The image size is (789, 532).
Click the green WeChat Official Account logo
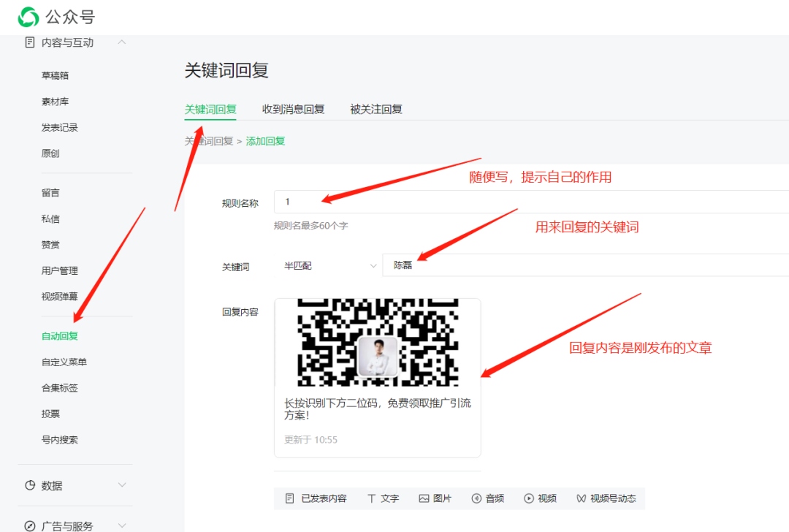[28, 17]
